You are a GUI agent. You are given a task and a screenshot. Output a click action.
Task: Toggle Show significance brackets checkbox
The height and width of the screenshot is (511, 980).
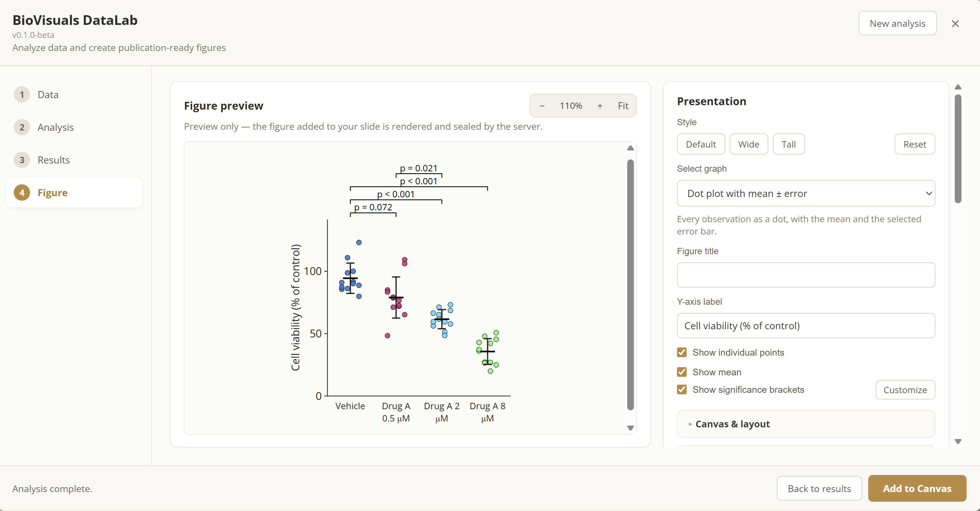pos(682,389)
